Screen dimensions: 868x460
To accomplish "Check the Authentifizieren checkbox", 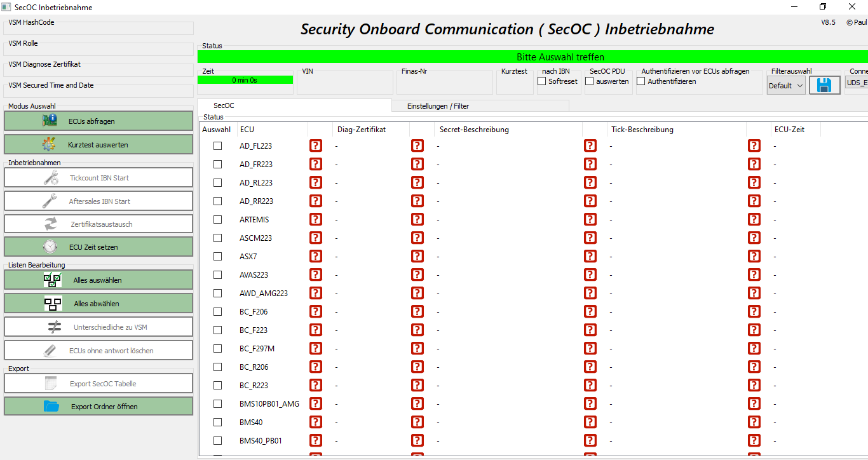I will point(641,81).
